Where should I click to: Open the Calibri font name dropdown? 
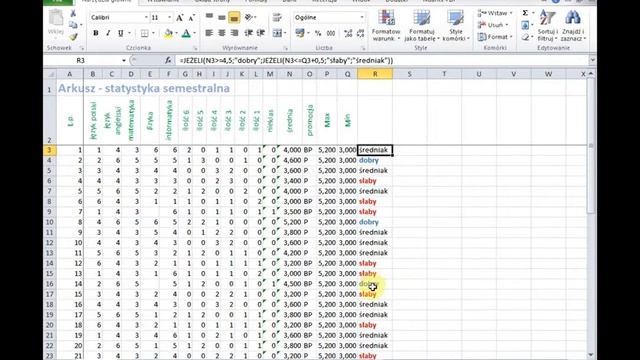coord(146,18)
